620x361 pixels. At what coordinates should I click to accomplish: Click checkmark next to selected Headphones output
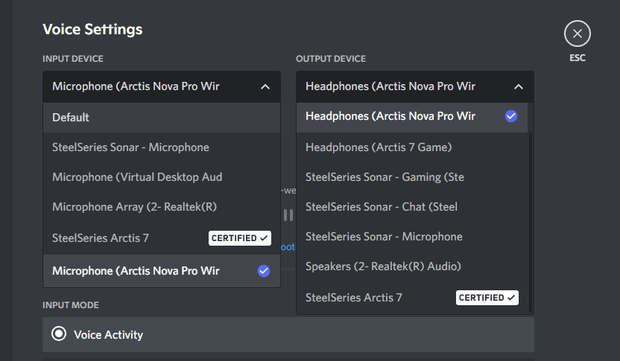click(x=511, y=116)
